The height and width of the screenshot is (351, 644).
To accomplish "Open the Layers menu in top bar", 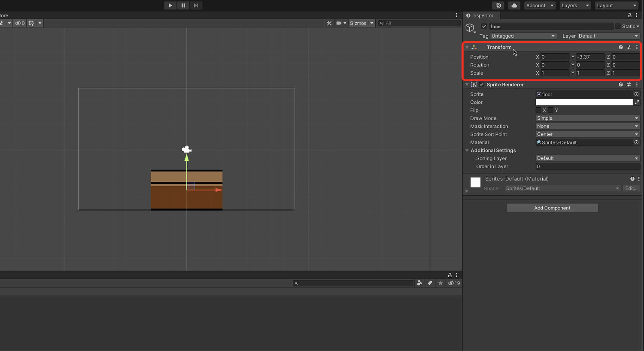I will click(574, 6).
